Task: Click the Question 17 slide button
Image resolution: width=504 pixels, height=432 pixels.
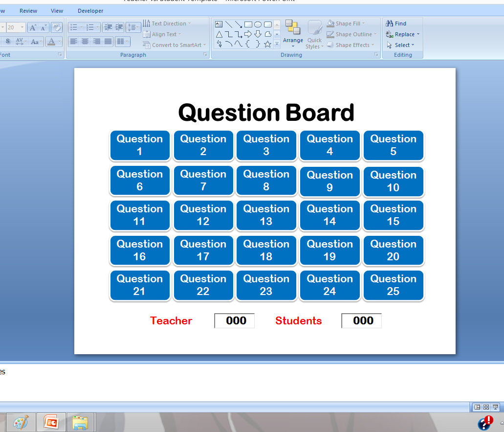Action: pos(203,250)
